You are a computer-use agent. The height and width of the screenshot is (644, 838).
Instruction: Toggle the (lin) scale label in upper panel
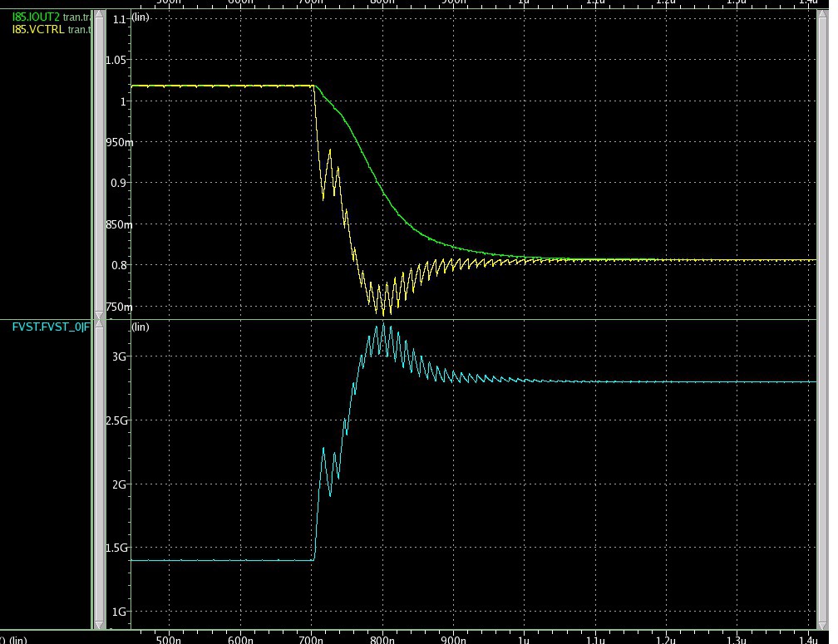point(140,17)
